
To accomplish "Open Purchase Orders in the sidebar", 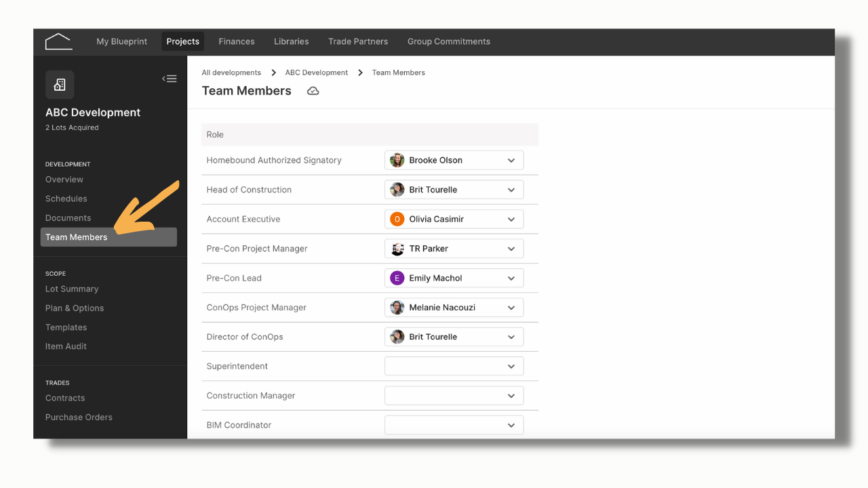I will 79,418.
